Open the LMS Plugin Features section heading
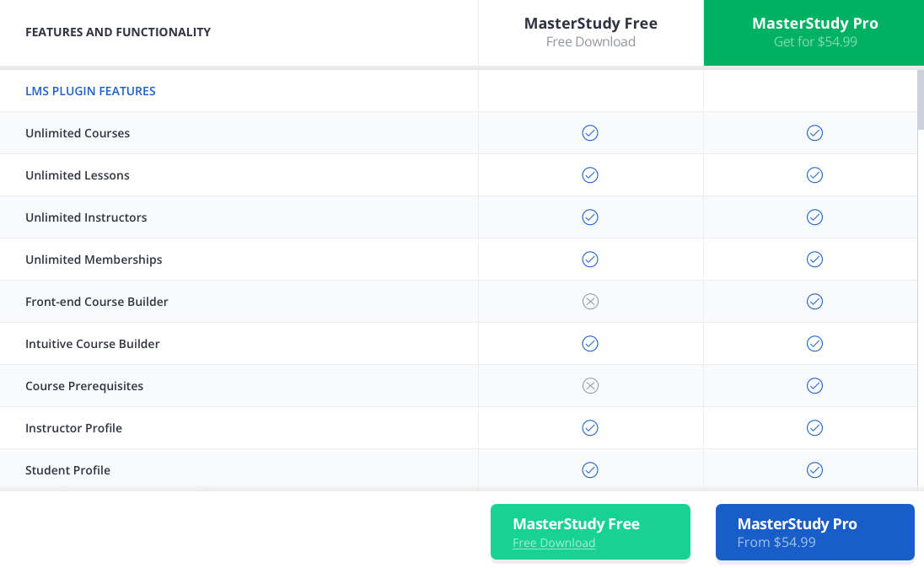The height and width of the screenshot is (568, 924). [x=90, y=91]
